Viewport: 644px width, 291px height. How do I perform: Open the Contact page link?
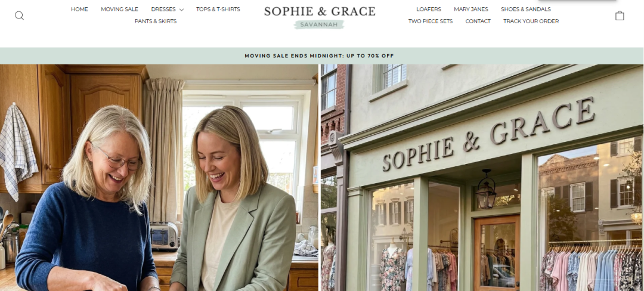pos(478,21)
